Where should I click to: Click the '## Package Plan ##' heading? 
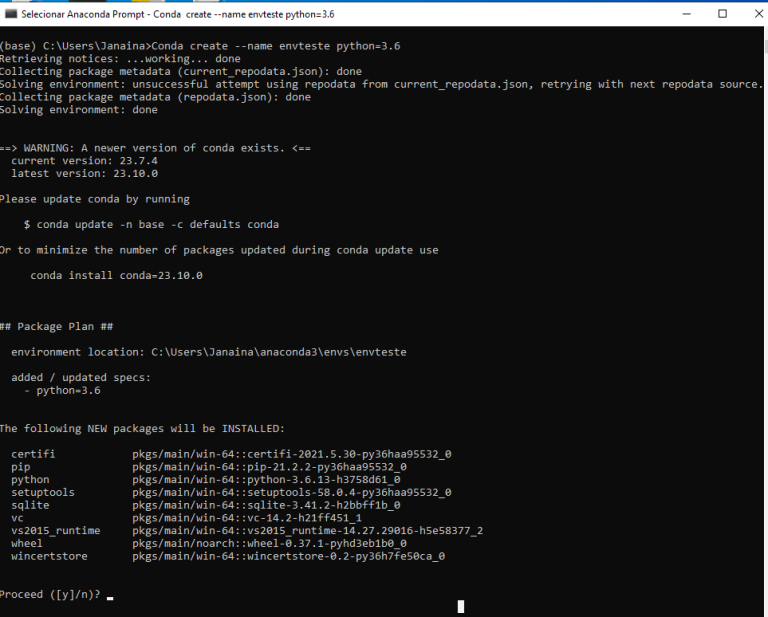point(56,326)
